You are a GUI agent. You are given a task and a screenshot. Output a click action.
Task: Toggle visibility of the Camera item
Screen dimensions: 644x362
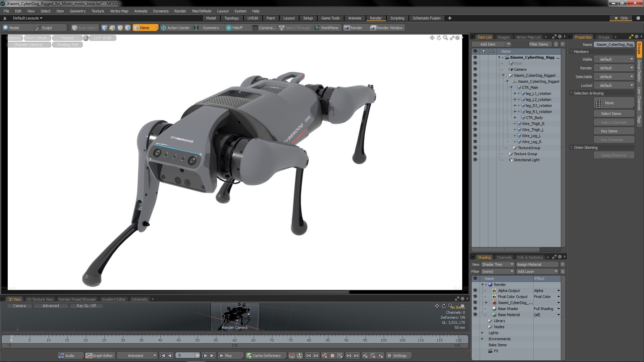[475, 69]
